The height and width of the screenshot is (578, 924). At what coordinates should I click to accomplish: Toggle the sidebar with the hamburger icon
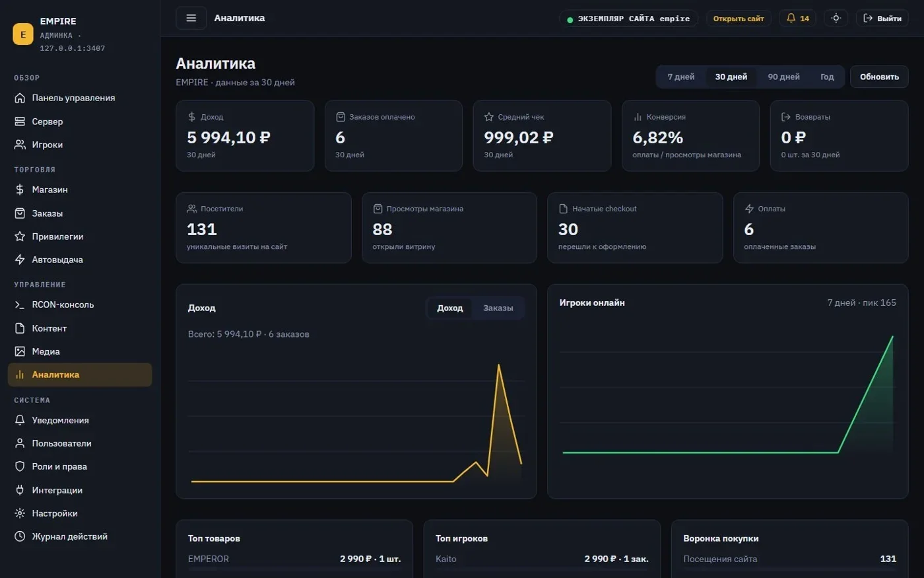[191, 18]
